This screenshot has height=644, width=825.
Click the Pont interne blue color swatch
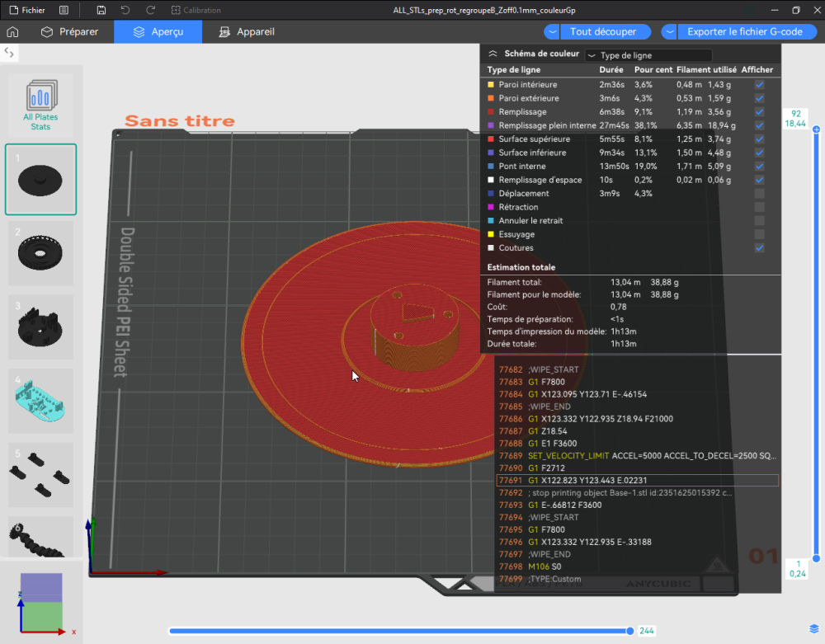coord(491,166)
